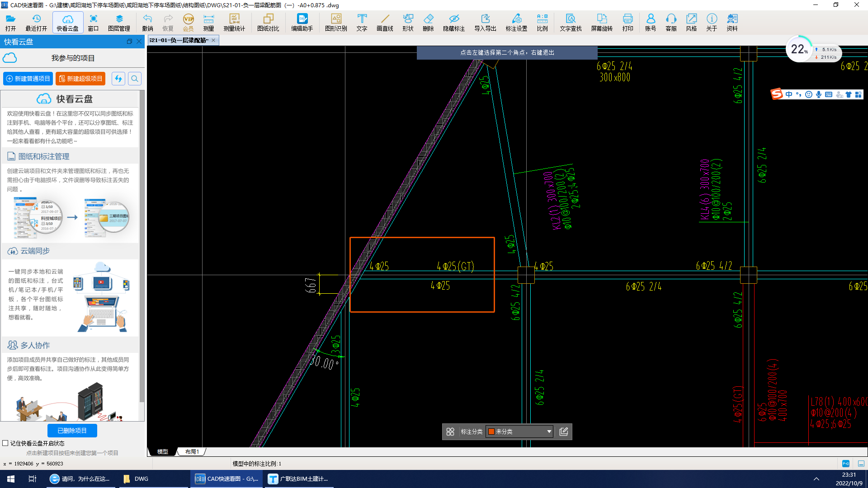Image resolution: width=868 pixels, height=488 pixels.
Task: Switch to 广联达BIM土建 taskbar app
Action: (x=299, y=479)
